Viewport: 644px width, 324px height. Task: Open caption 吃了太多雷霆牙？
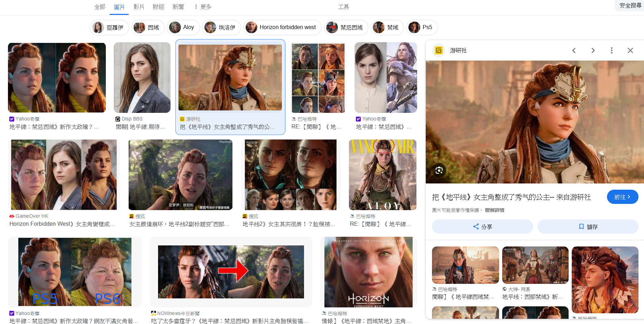tap(229, 321)
